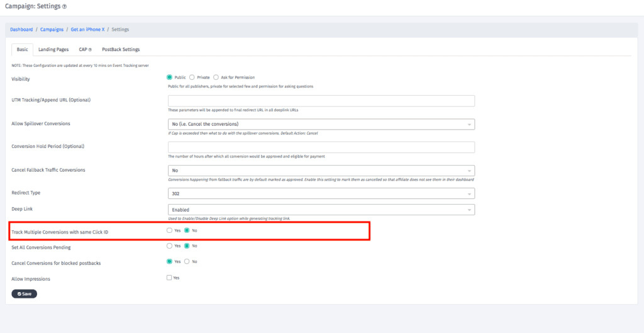This screenshot has height=333, width=644.
Task: Click the help icon beside Campaign: Settings title
Action: [64, 6]
